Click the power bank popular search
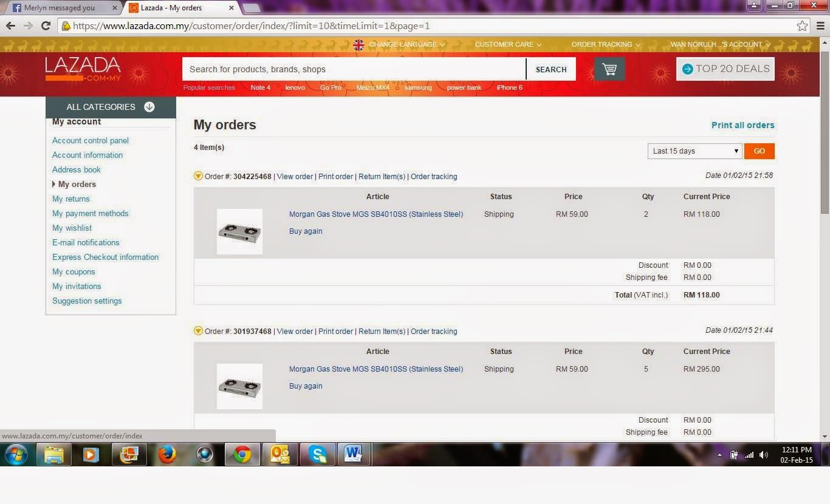Screen dimensions: 830x504 [464, 87]
